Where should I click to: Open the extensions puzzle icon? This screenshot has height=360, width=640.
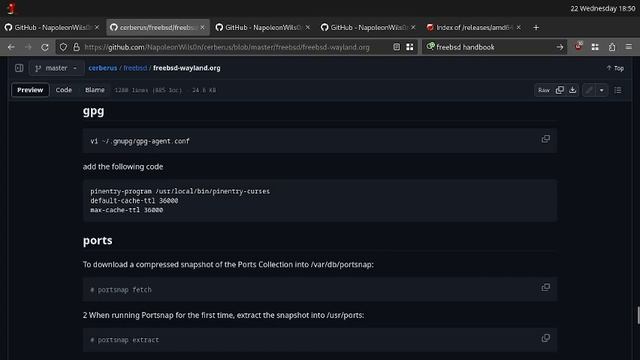612,47
